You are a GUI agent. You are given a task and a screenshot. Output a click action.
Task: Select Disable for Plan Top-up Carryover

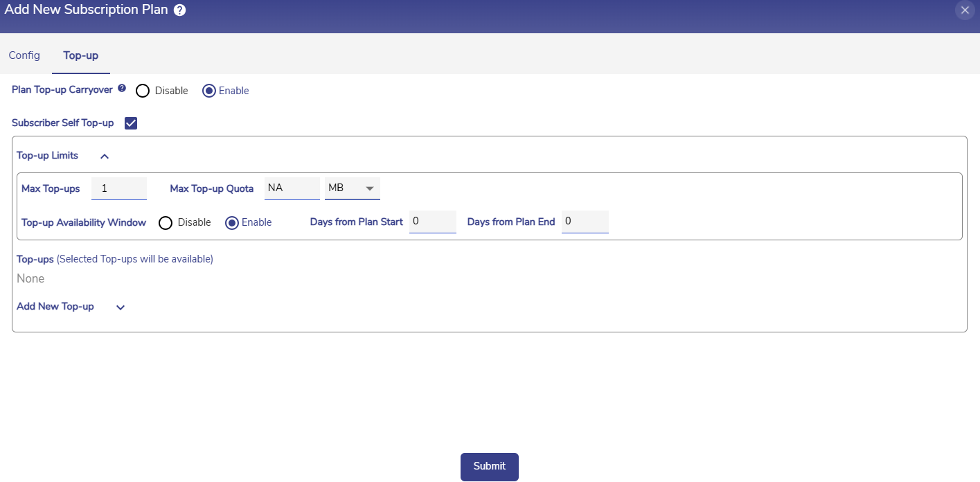143,91
